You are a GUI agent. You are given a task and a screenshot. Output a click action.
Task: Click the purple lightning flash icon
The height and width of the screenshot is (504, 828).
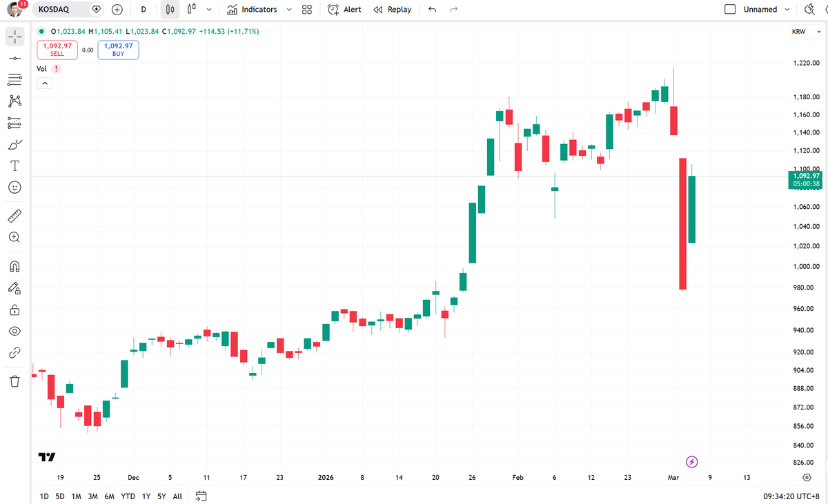tap(692, 462)
